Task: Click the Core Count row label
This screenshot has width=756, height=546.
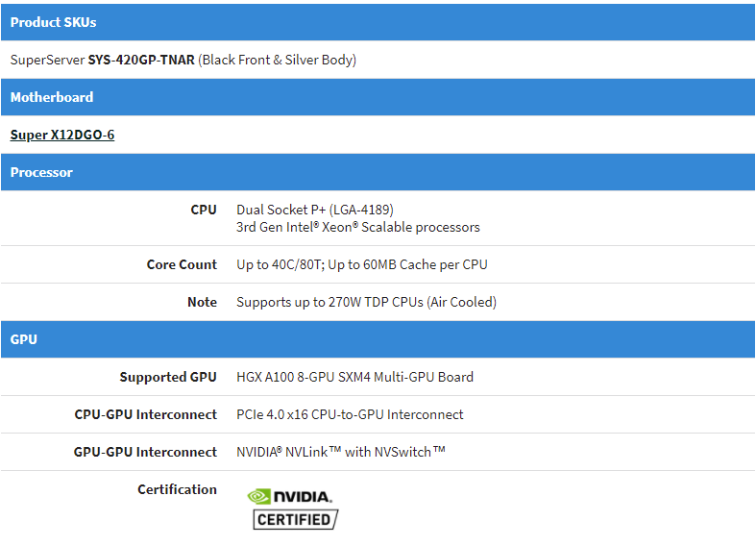Action: click(182, 264)
